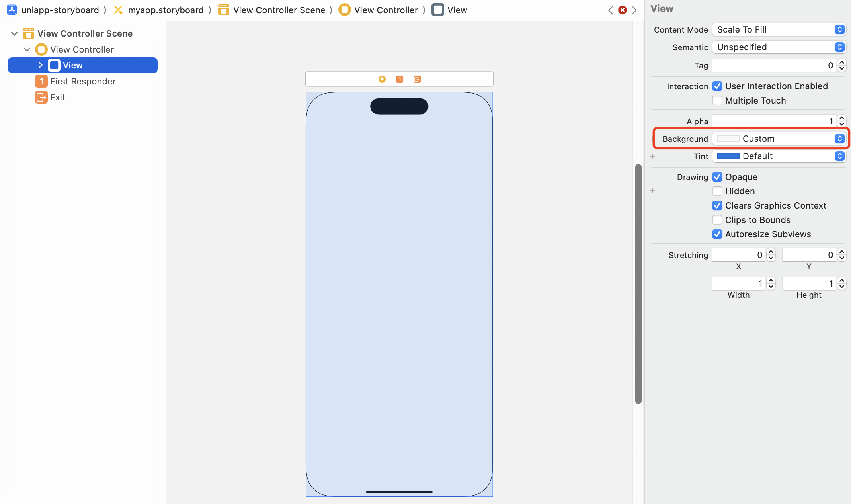Select myapp.storyboard in the breadcrumb bar
This screenshot has width=851, height=504.
[x=166, y=10]
